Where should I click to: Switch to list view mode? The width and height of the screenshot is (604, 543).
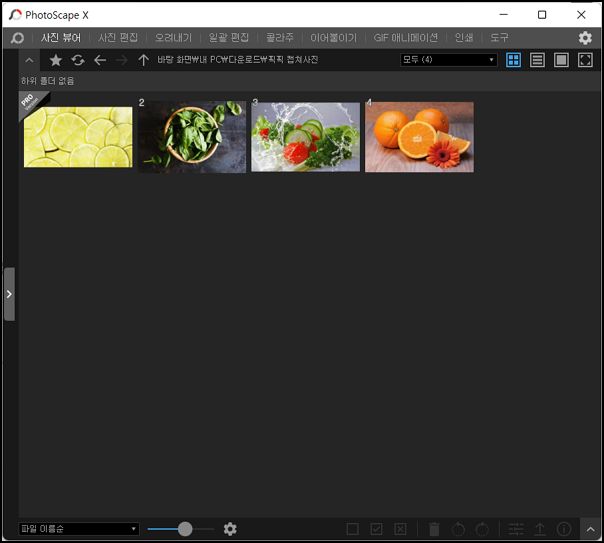pyautogui.click(x=537, y=60)
